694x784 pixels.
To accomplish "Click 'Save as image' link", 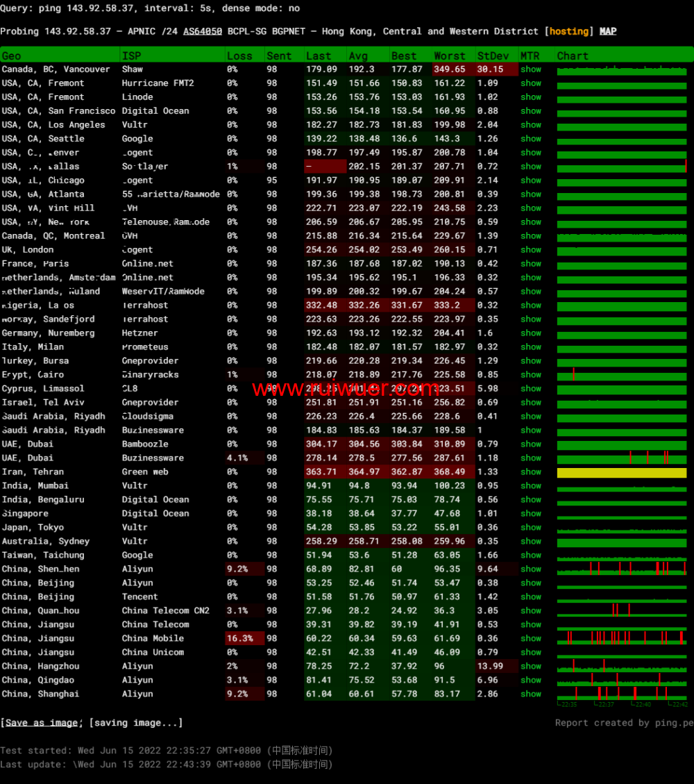I will tap(41, 723).
